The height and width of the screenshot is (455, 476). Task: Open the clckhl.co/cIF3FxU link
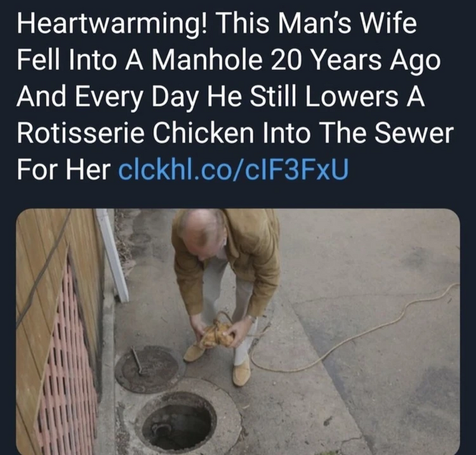point(233,170)
